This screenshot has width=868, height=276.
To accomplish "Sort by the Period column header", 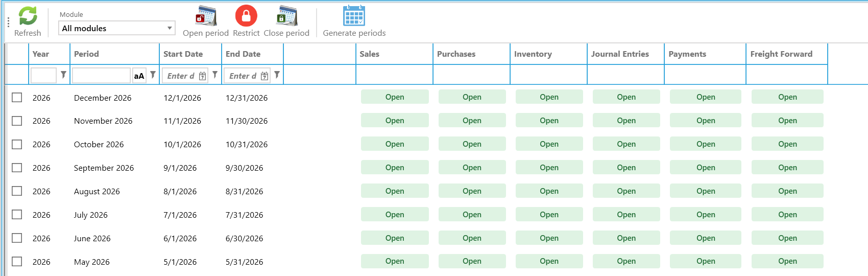I will [x=114, y=54].
